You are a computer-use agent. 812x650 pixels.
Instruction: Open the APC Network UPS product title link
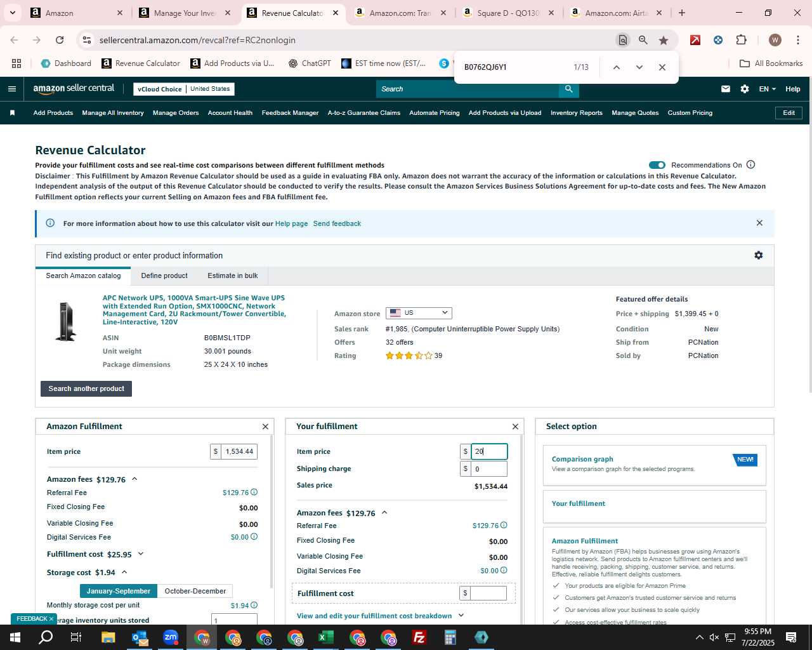(194, 310)
